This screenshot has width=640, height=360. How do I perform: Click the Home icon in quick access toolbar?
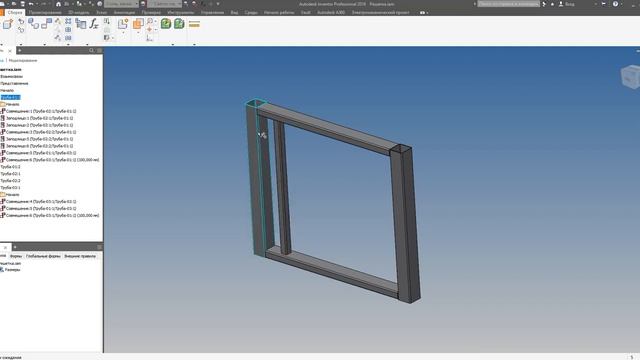[58, 4]
